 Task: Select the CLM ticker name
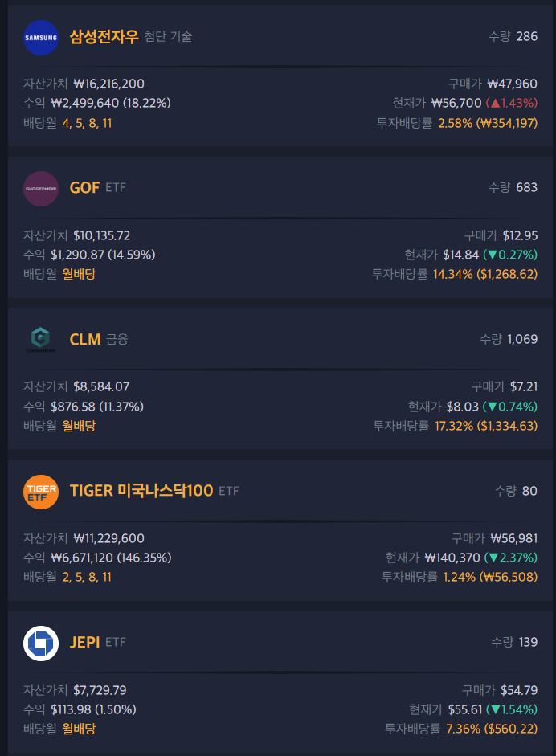[x=85, y=340]
